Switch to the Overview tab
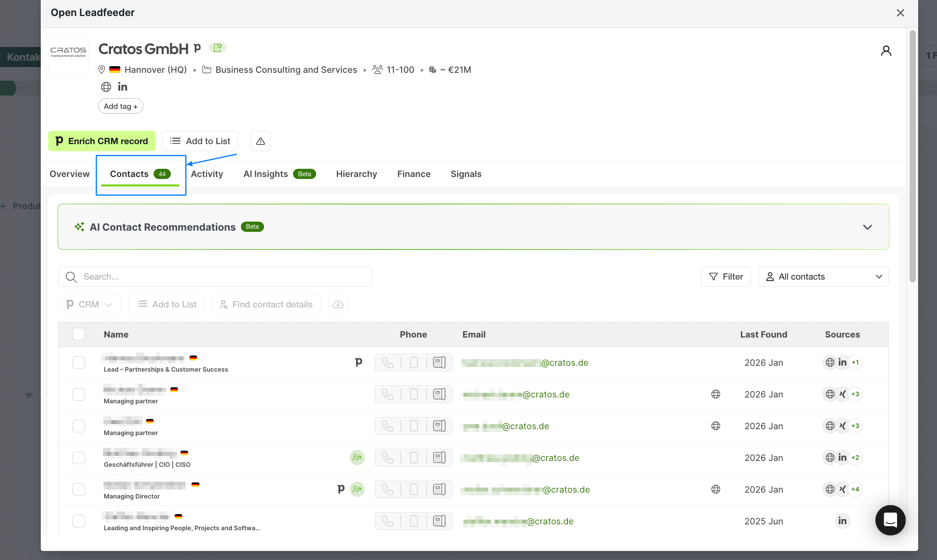This screenshot has width=937, height=560. coord(70,174)
